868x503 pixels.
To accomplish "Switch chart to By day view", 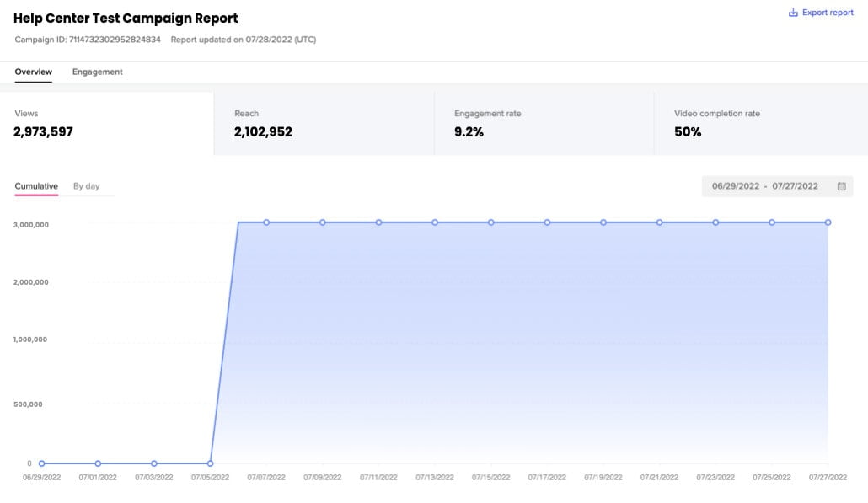I will tap(86, 186).
